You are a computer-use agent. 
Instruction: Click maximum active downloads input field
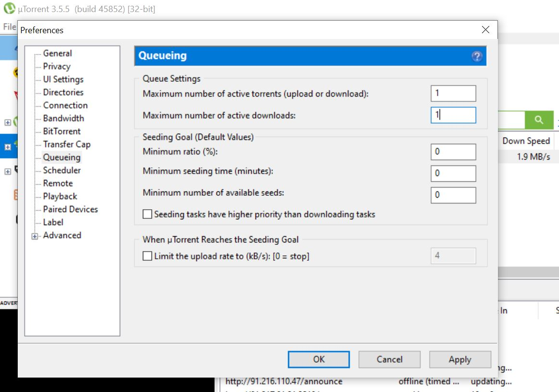pyautogui.click(x=453, y=115)
